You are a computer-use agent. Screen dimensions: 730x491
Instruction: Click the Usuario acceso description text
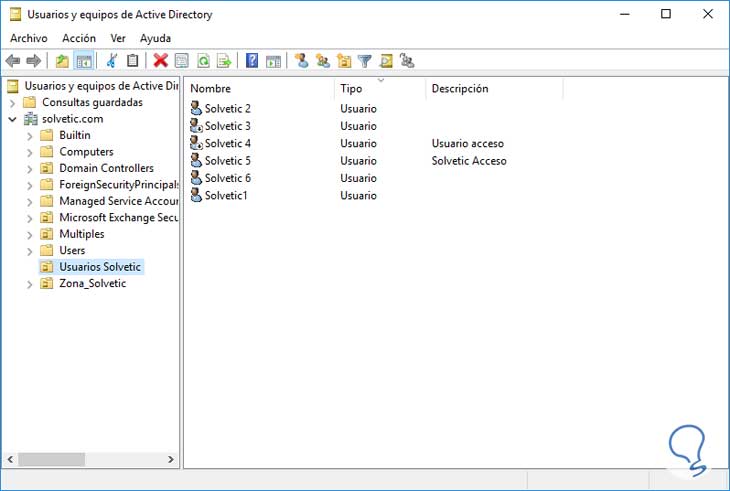[467, 143]
